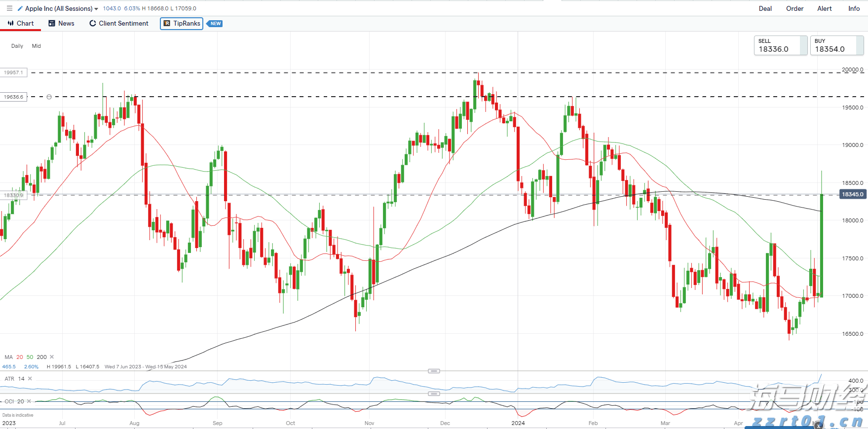Click the '2024' time axis label

(x=518, y=423)
